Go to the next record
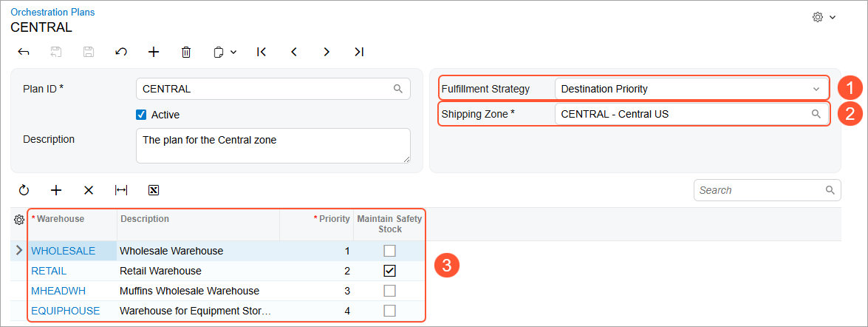The width and height of the screenshot is (868, 327). 327,52
